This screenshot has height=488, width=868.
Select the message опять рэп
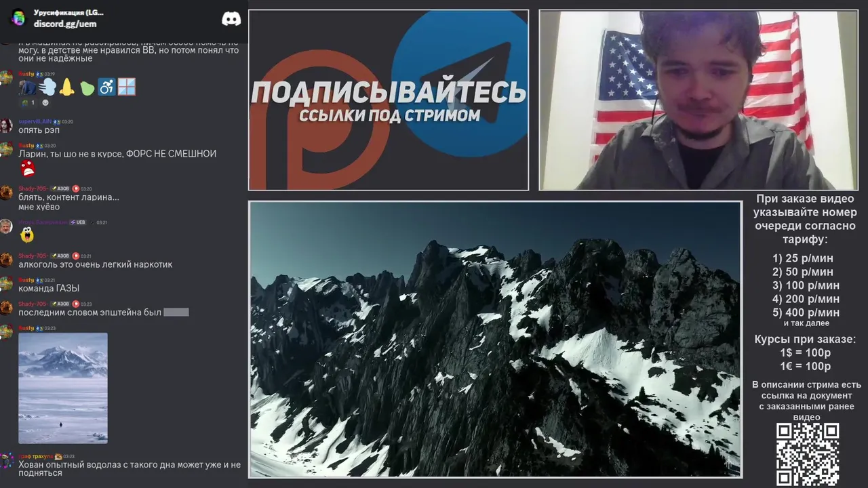click(39, 129)
